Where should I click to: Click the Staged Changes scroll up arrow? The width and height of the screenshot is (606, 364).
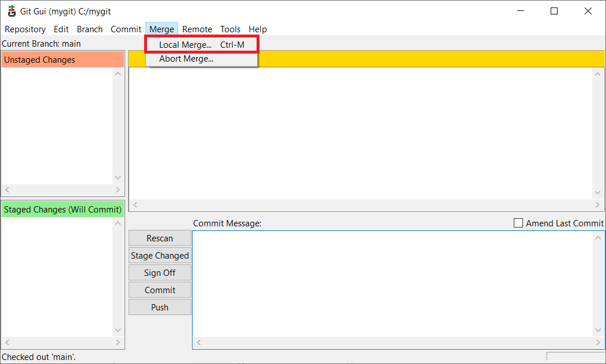(x=118, y=223)
